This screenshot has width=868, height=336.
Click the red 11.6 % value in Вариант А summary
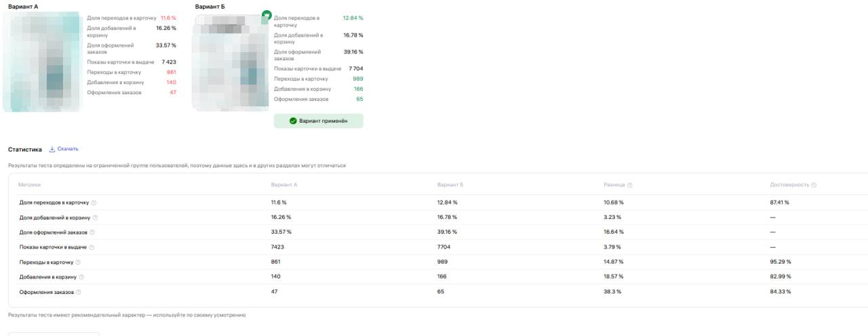click(x=168, y=18)
